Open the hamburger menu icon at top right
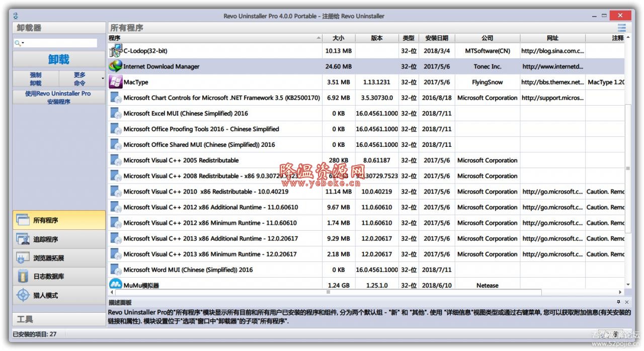Viewport: 644px width, 351px height. 622,28
